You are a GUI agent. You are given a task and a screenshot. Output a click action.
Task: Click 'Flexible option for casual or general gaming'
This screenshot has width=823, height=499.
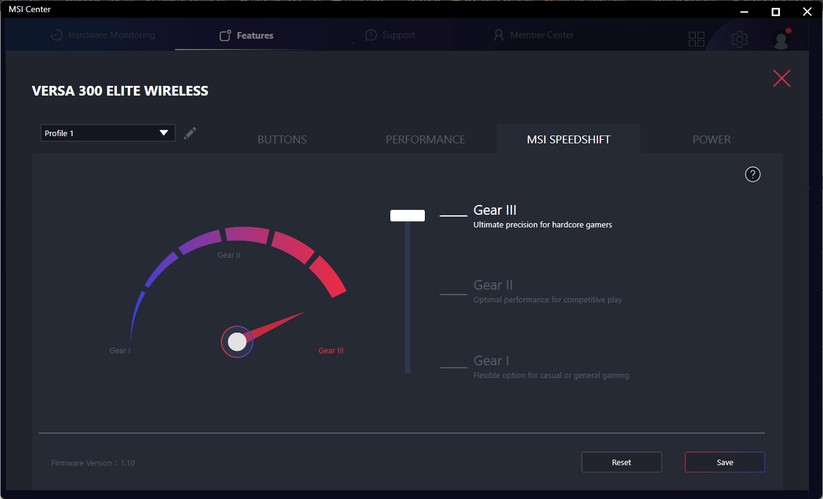click(x=551, y=375)
